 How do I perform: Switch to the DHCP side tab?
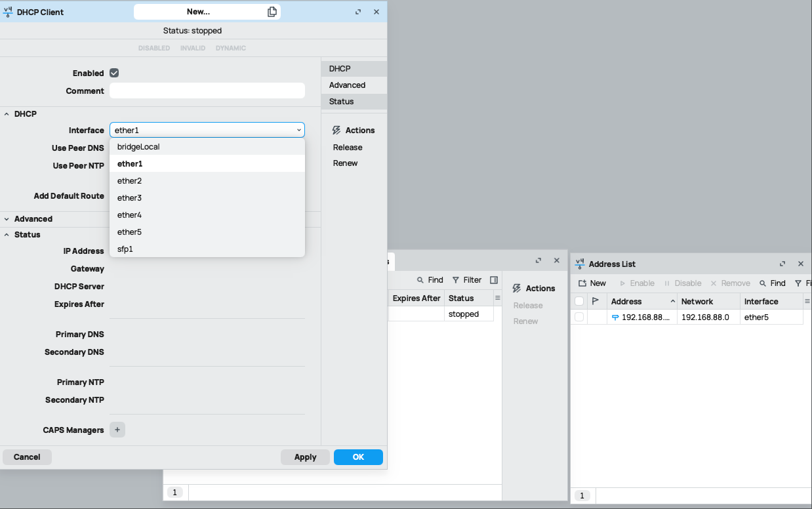click(x=354, y=69)
